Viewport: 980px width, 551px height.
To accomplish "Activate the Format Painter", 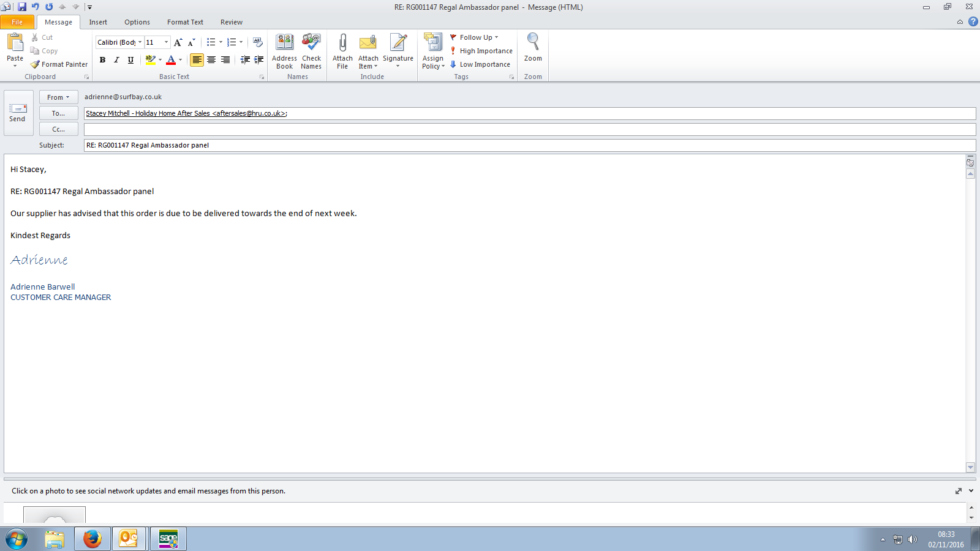I will (59, 64).
